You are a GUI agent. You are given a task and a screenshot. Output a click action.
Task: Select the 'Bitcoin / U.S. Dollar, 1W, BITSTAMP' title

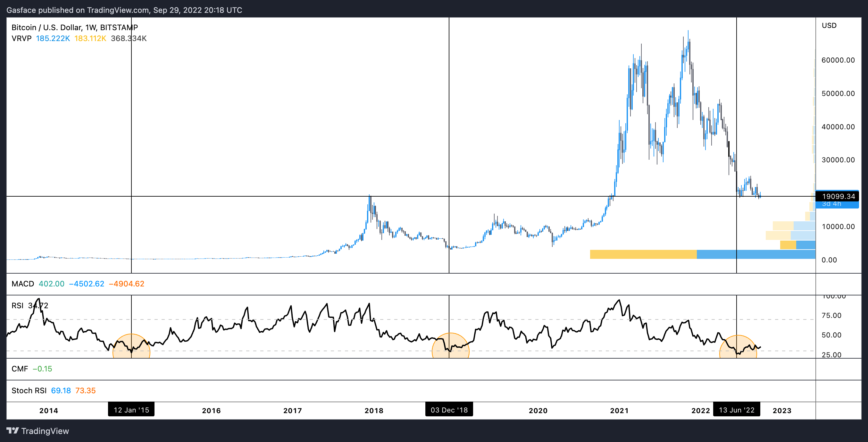tap(74, 27)
